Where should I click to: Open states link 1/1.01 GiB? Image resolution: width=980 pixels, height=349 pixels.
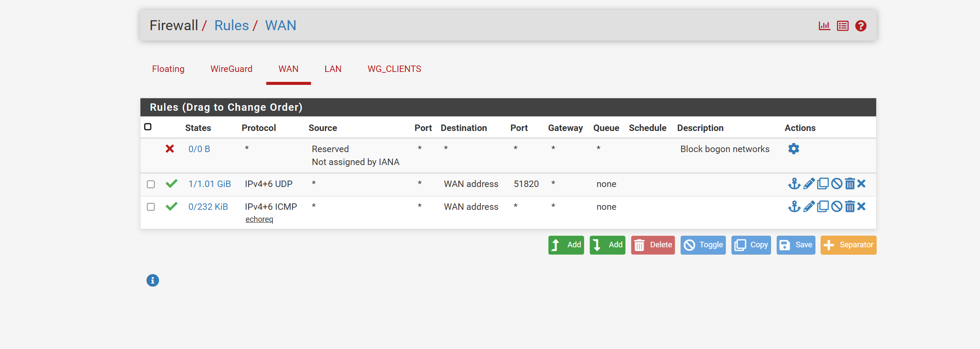(210, 184)
